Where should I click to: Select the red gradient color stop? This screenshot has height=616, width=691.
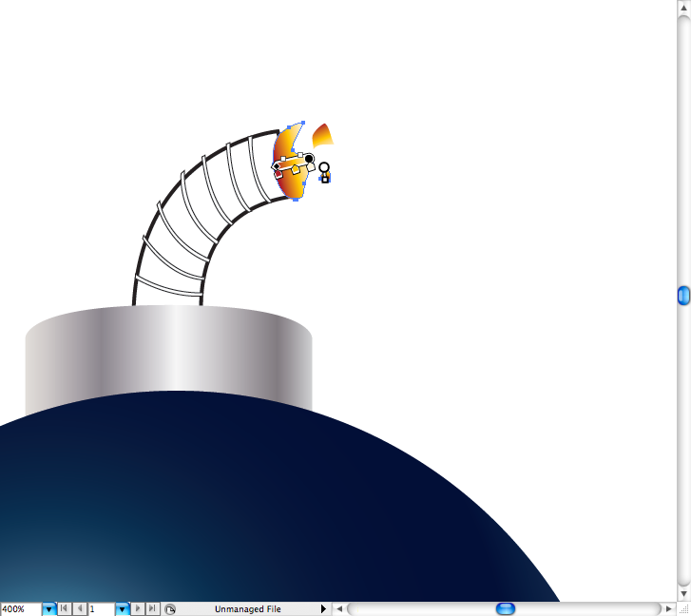point(278,175)
